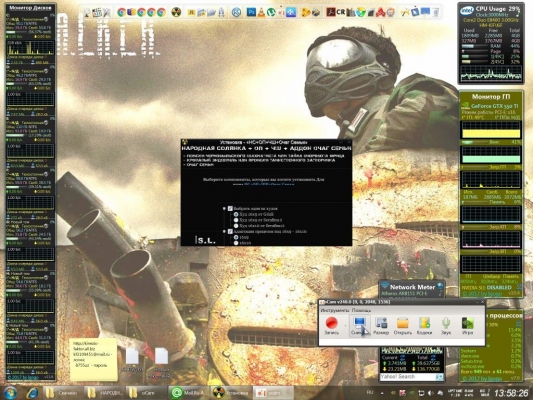
Task: Launch Internet Explorer from the taskbar
Action: click(x=32, y=393)
